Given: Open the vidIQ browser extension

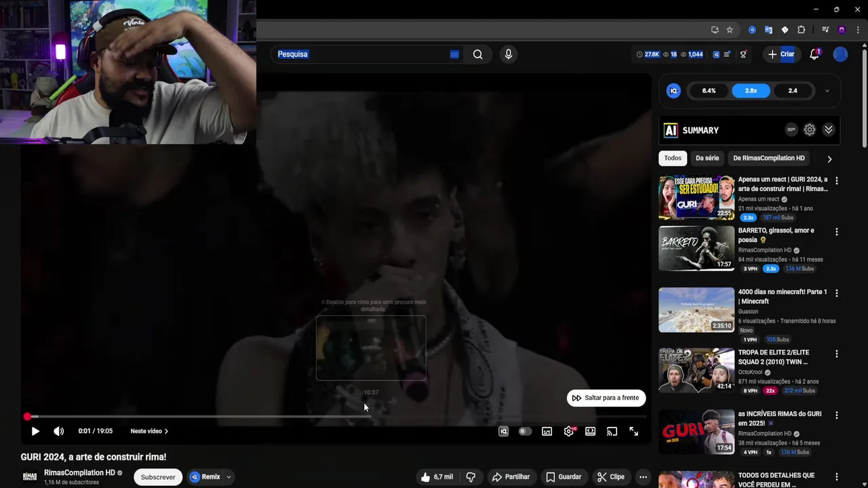Looking at the screenshot, I should tap(752, 30).
